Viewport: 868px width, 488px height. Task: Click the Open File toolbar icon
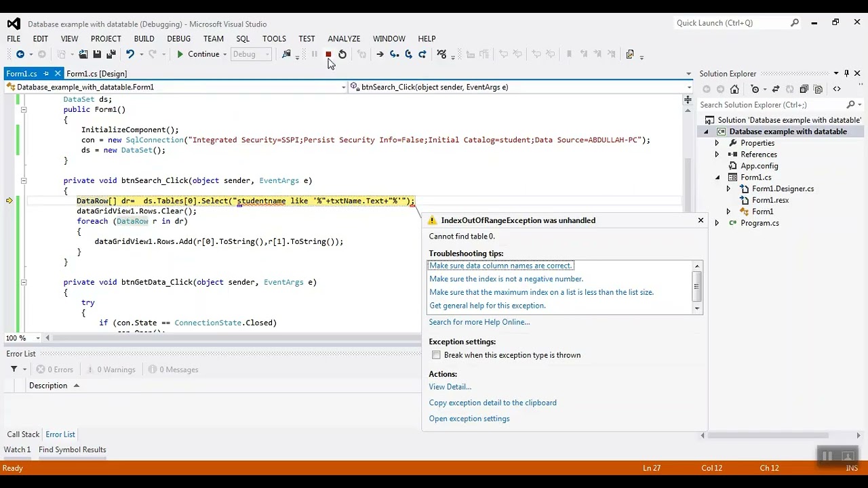pyautogui.click(x=83, y=54)
